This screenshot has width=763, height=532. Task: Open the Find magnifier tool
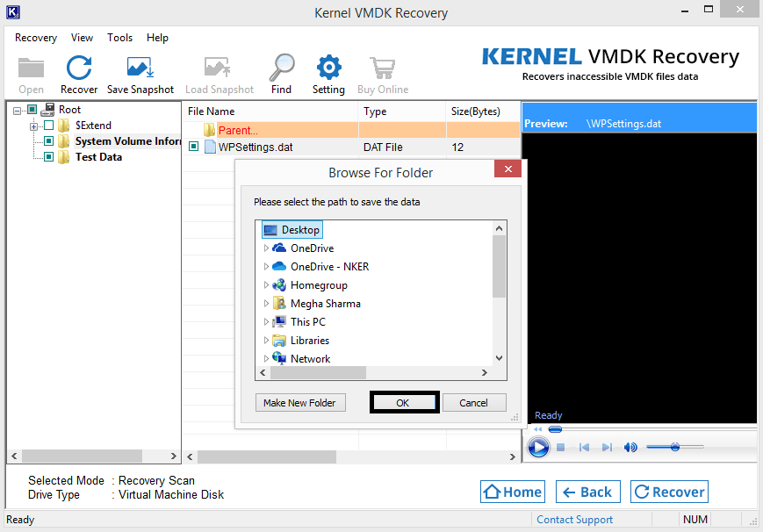tap(282, 68)
